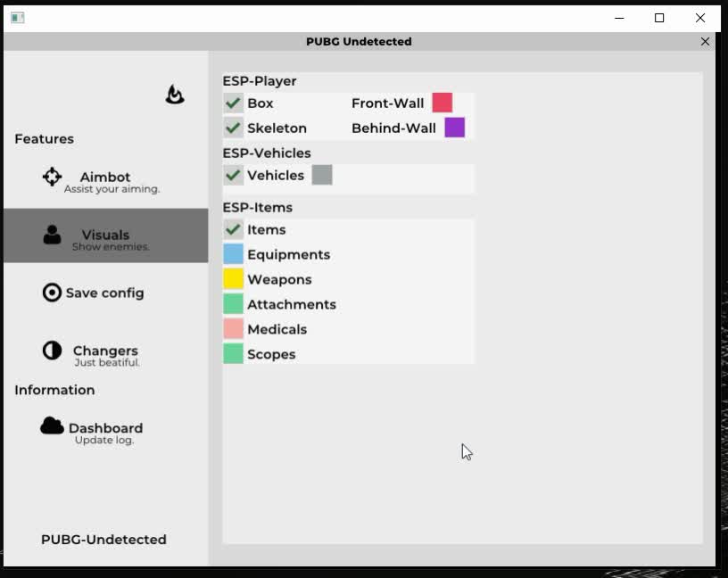Untick the Items checkbox under ESP-Items

[234, 230]
